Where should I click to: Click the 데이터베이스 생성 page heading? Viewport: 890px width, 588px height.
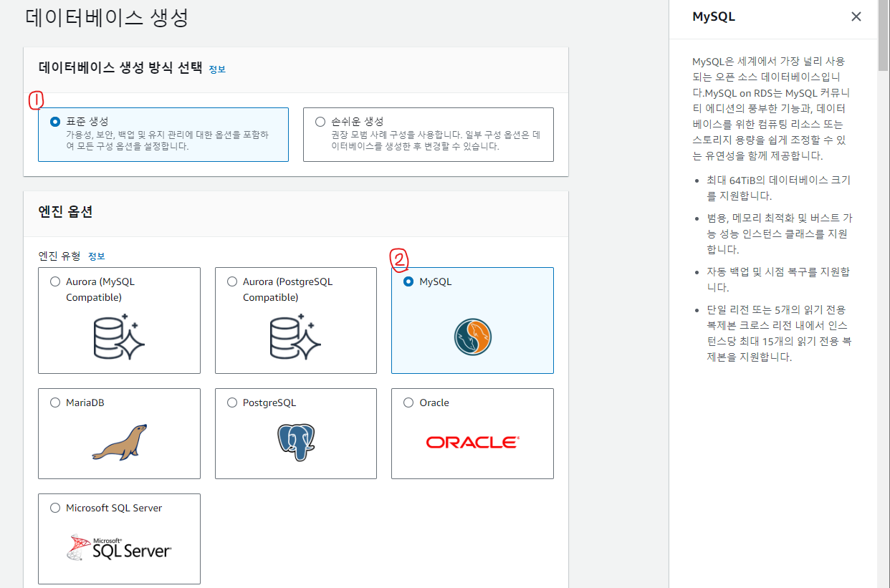tap(107, 17)
